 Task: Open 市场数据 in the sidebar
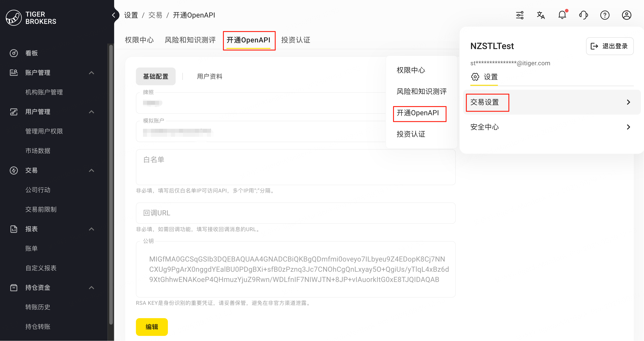pos(38,151)
